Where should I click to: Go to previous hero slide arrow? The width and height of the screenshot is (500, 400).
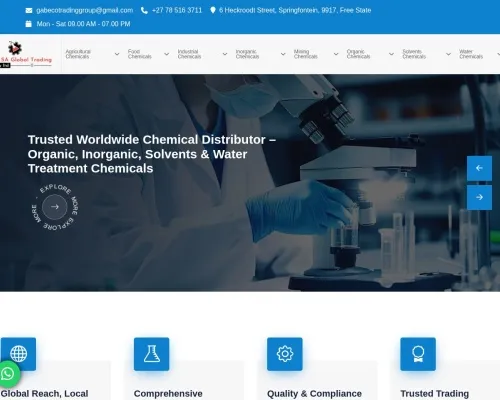[479, 168]
